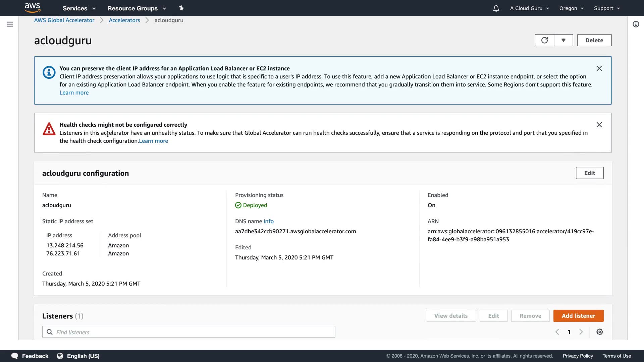The width and height of the screenshot is (644, 362).
Task: Click the Find listeners search field
Action: pyautogui.click(x=189, y=332)
